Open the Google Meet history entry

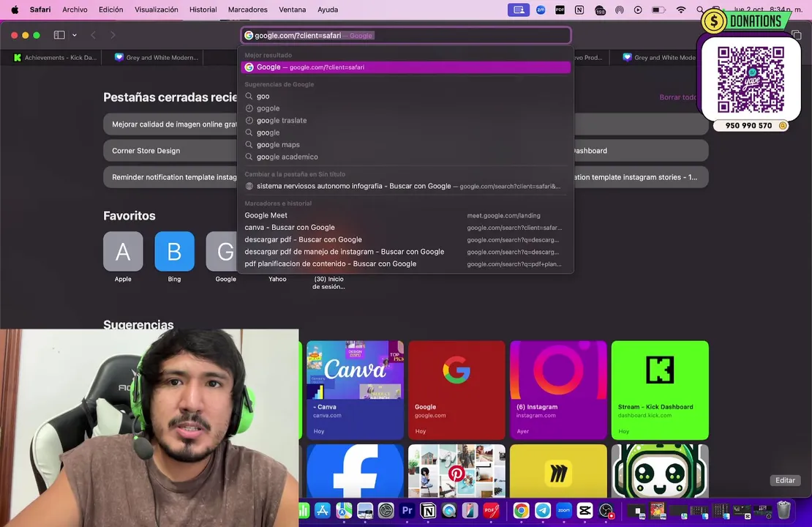click(x=406, y=216)
